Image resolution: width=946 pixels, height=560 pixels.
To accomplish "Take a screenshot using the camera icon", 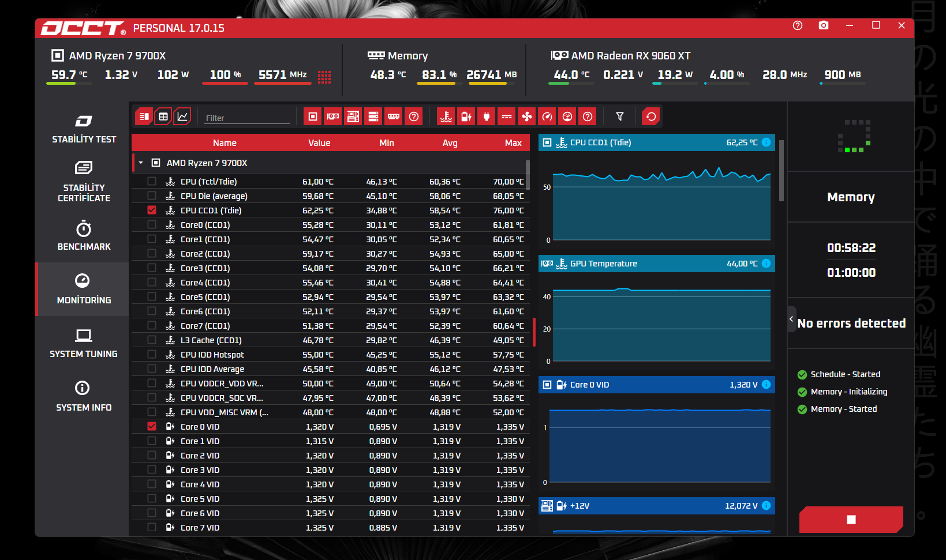I will click(x=824, y=25).
